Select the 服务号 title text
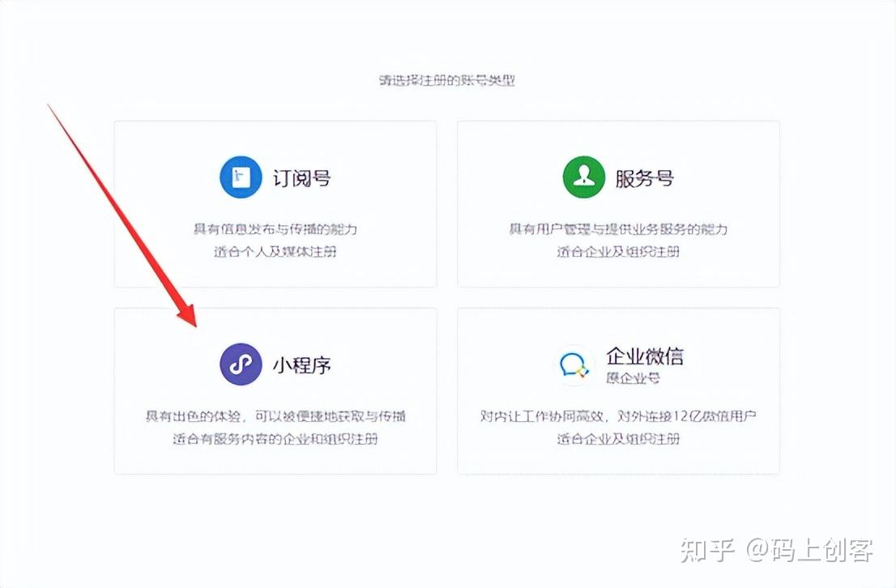Image resolution: width=896 pixels, height=588 pixels. (644, 177)
